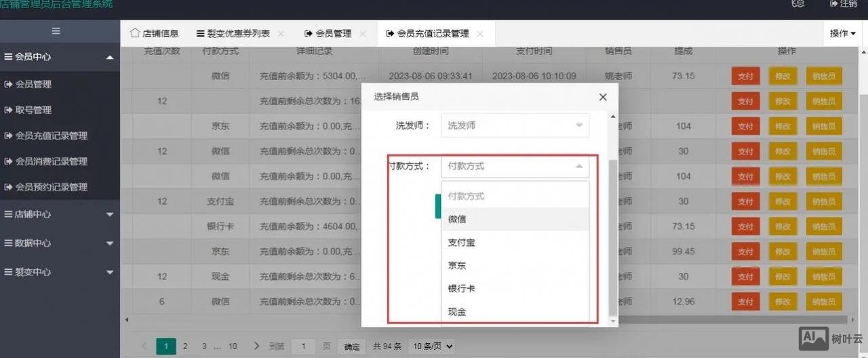The image size is (868, 358).
Task: Click 修改 in the row with 12.96
Action: 783,302
